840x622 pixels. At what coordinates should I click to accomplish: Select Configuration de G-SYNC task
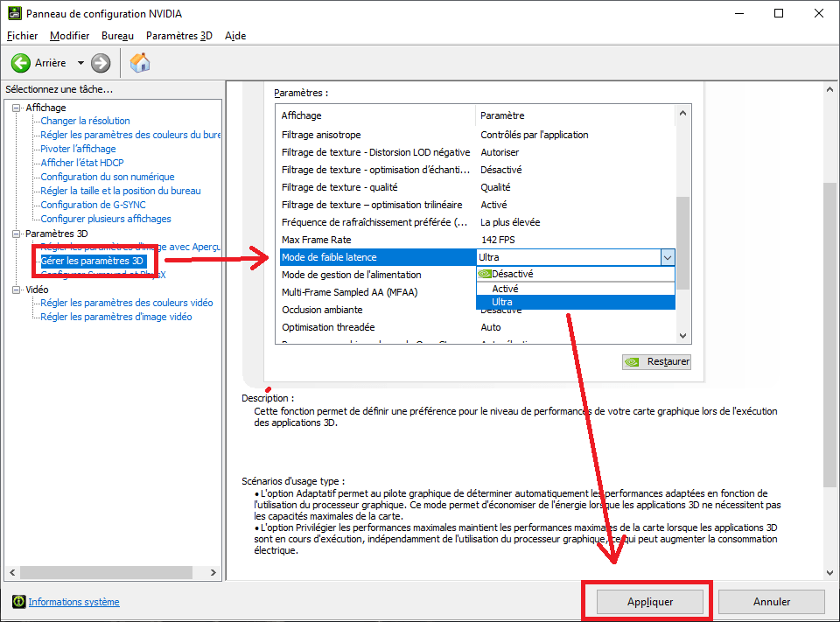pyautogui.click(x=94, y=205)
